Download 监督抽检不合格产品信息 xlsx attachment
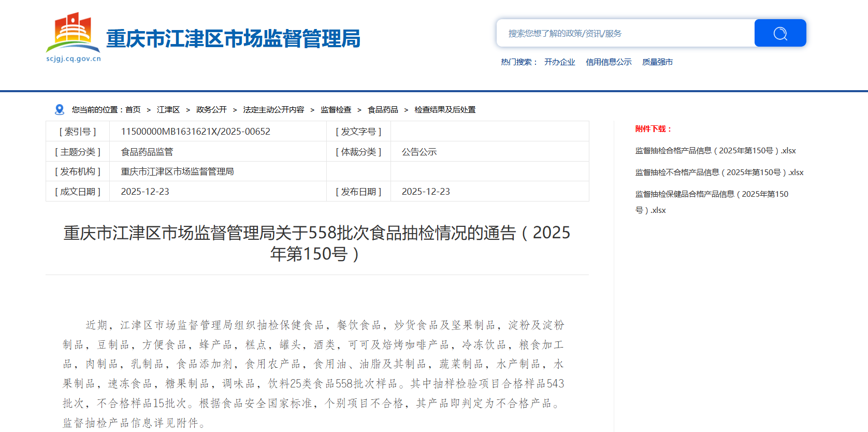Image resolution: width=868 pixels, height=432 pixels. pos(719,172)
